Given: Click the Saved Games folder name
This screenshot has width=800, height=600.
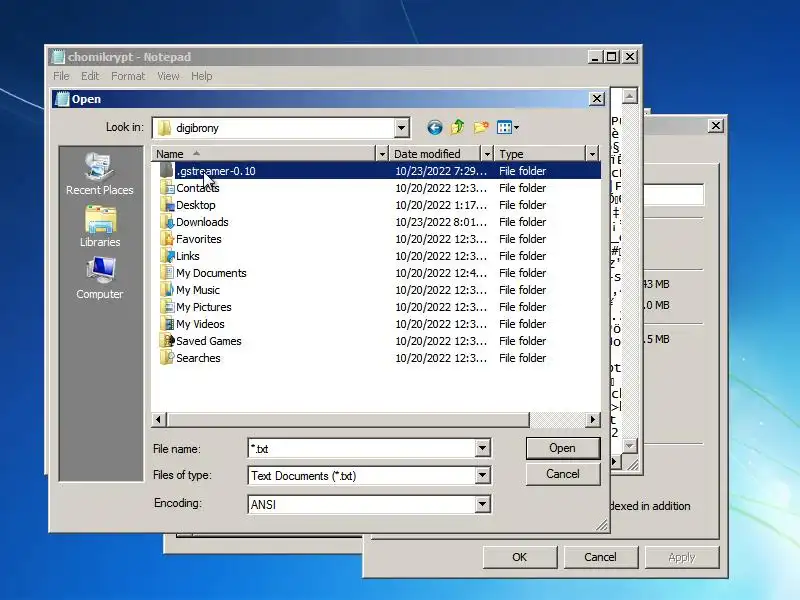Looking at the screenshot, I should (209, 341).
